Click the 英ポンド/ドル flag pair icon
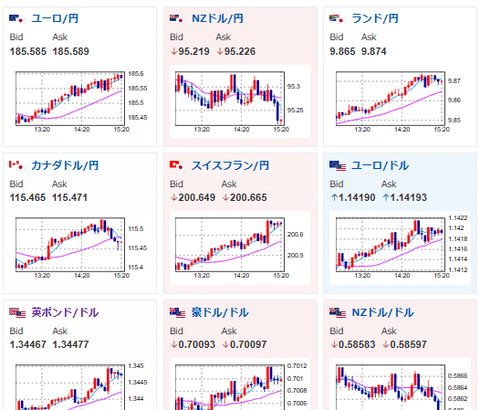Image resolution: width=480 pixels, height=410 pixels. click(17, 312)
